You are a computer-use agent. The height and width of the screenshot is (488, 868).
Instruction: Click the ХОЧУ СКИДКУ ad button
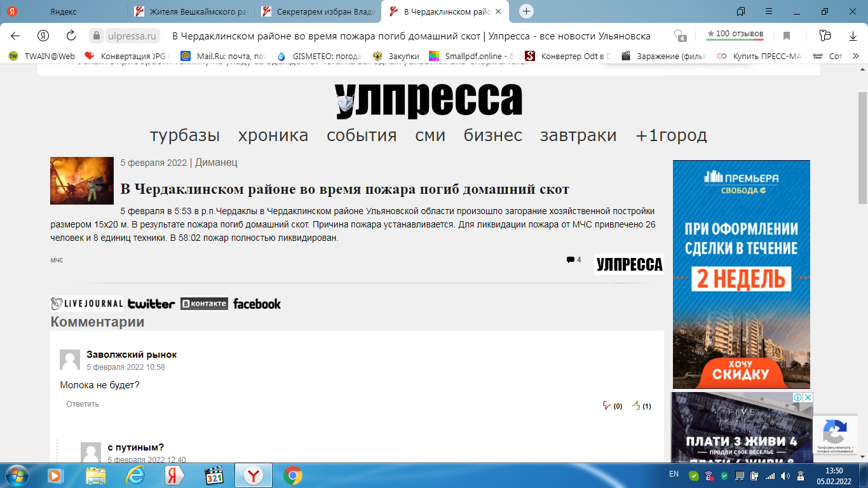741,371
